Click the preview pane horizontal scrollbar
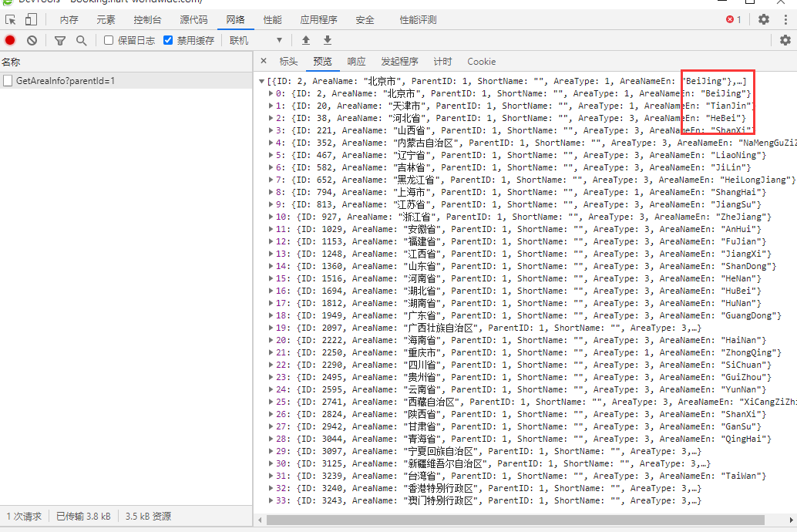797x532 pixels. pos(509,520)
